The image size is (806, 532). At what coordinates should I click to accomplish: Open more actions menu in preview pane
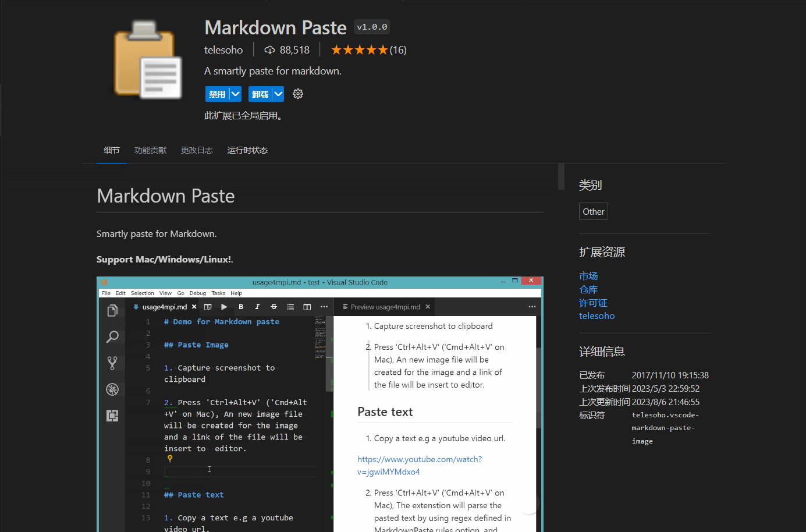pyautogui.click(x=531, y=306)
